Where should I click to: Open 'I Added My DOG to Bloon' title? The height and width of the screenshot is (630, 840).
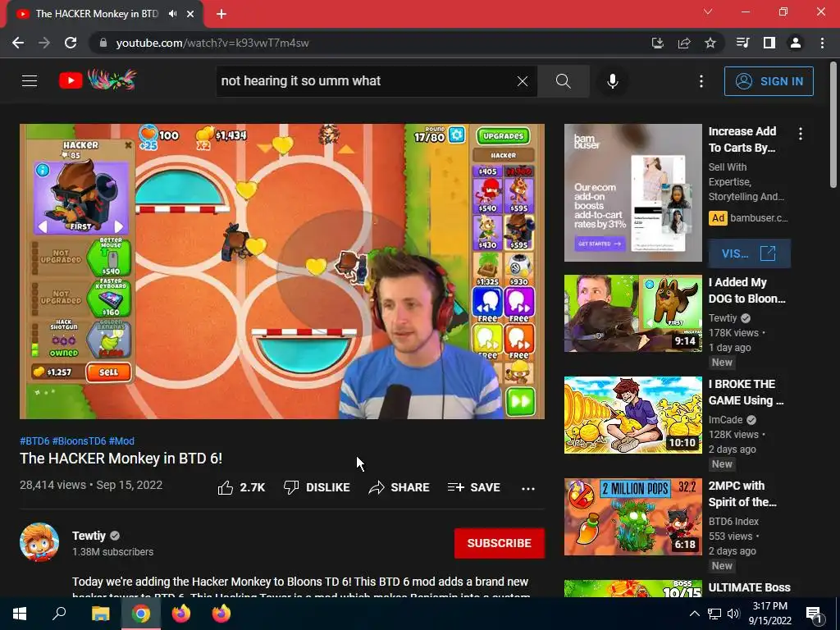[x=746, y=290]
